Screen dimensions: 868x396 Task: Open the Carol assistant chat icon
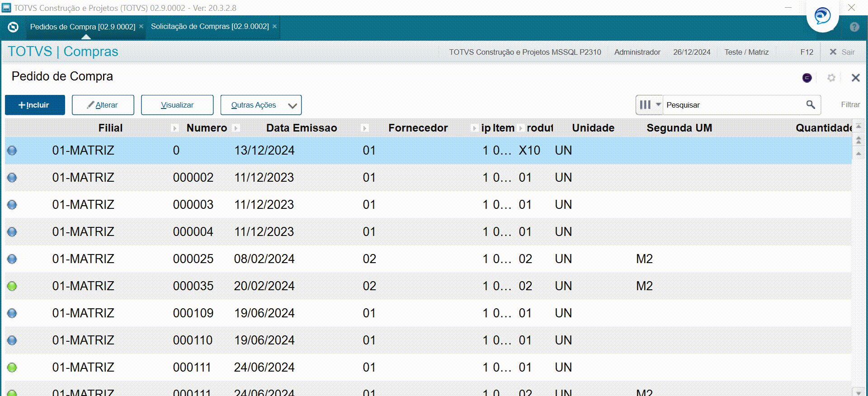click(x=822, y=16)
